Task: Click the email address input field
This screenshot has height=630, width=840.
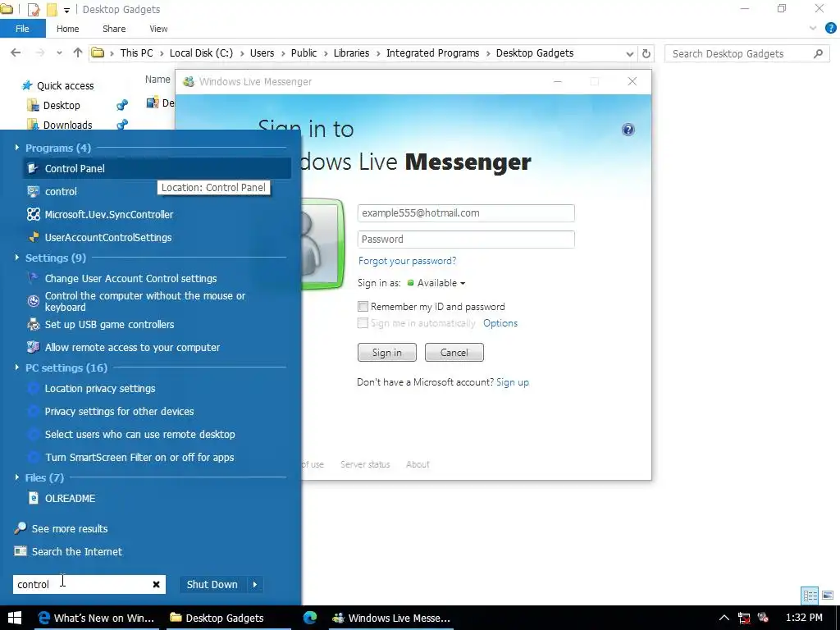Action: click(x=466, y=212)
